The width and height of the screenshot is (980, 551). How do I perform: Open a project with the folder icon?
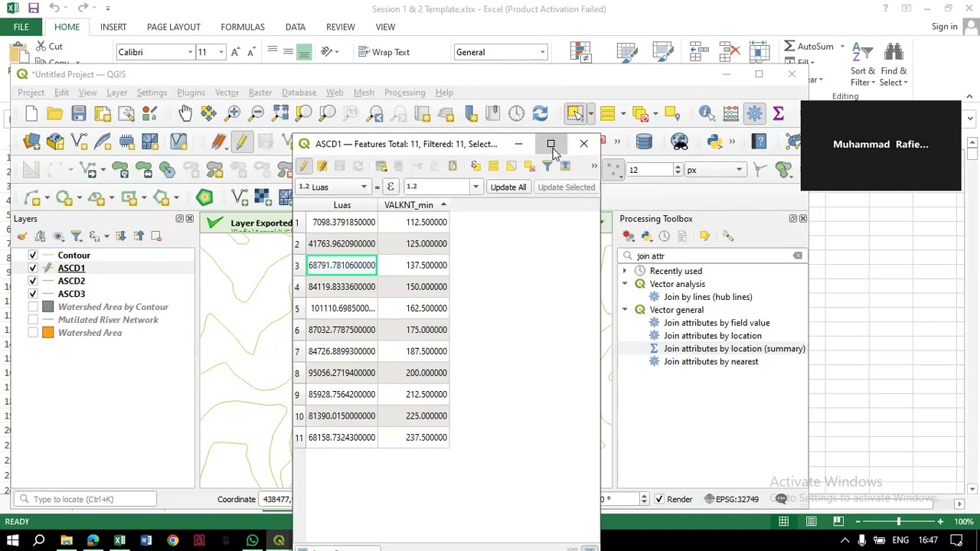(x=54, y=114)
